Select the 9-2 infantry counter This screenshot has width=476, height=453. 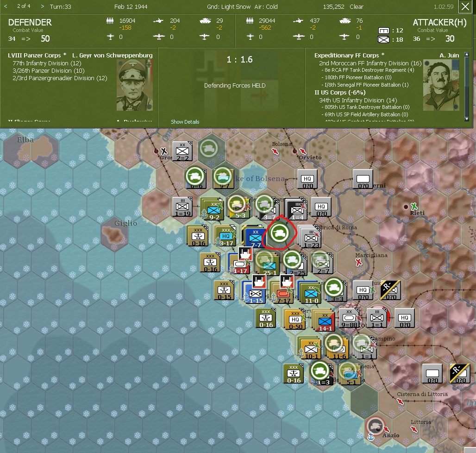214,210
